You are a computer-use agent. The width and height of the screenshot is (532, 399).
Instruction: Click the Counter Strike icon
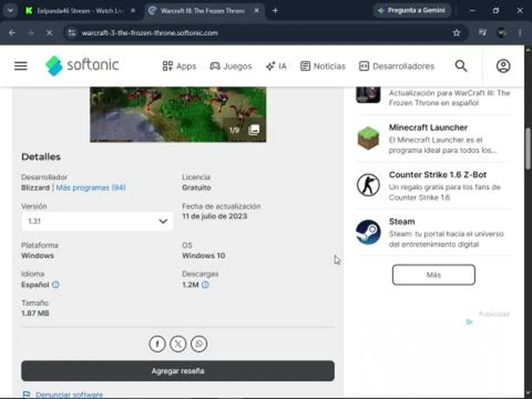pyautogui.click(x=368, y=185)
